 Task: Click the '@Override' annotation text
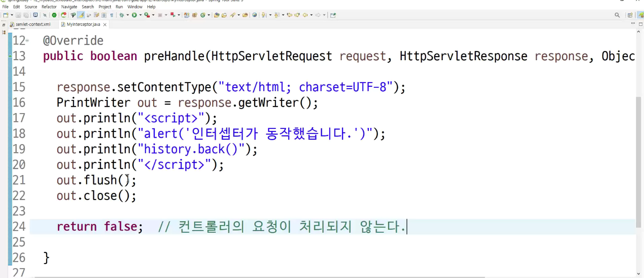click(73, 41)
